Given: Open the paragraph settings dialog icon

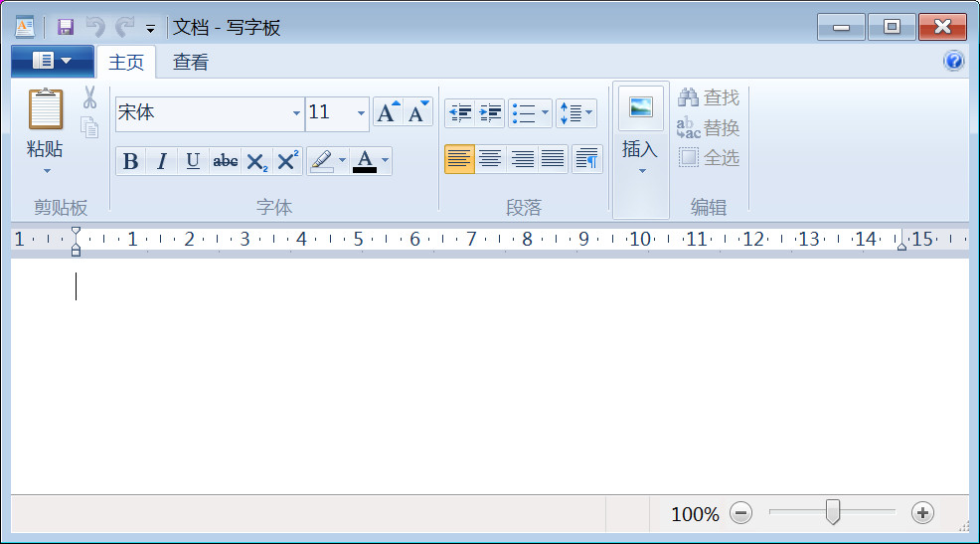Looking at the screenshot, I should click(586, 159).
